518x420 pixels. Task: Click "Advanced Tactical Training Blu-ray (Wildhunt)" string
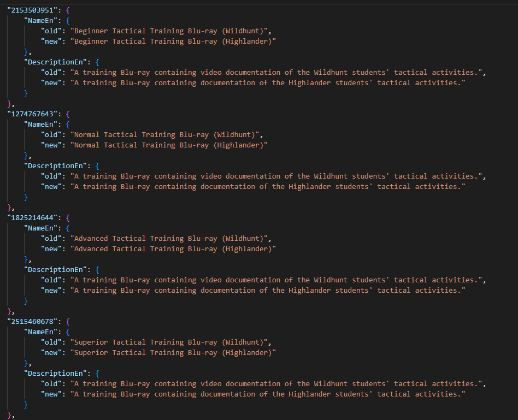(169, 238)
